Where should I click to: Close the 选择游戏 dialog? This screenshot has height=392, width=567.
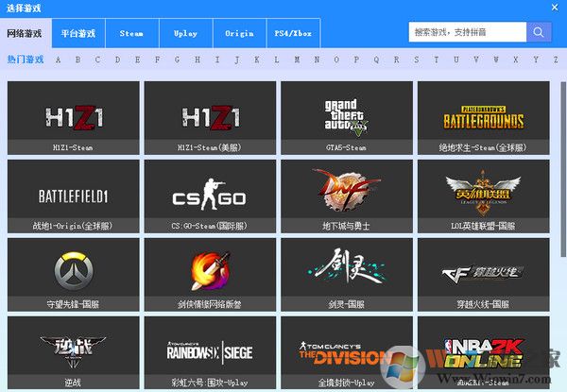click(x=555, y=8)
